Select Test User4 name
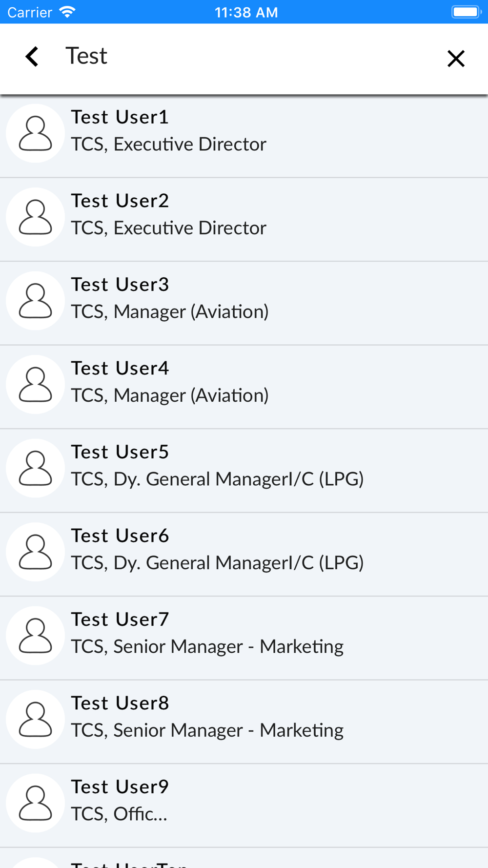 (x=120, y=368)
